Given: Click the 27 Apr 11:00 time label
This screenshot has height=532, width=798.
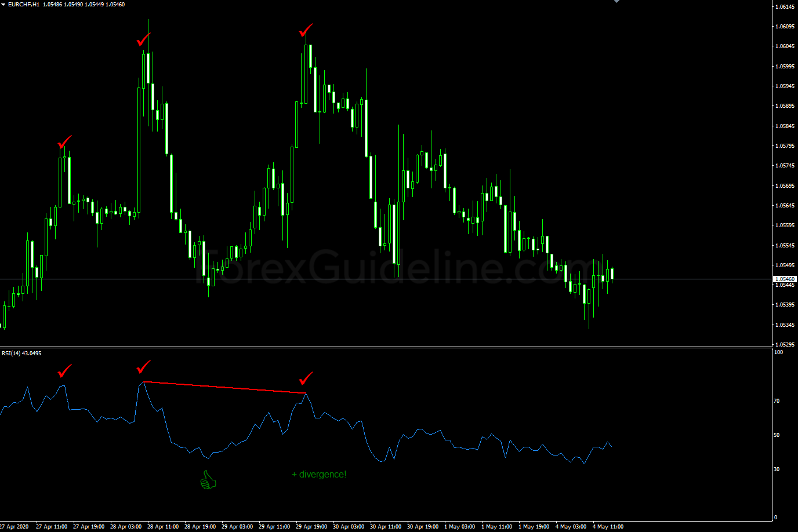Looking at the screenshot, I should (x=52, y=527).
